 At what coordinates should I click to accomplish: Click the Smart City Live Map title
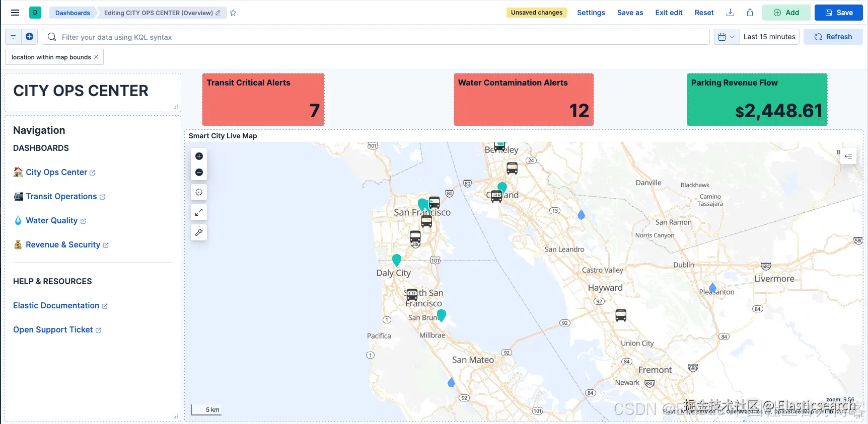click(223, 136)
